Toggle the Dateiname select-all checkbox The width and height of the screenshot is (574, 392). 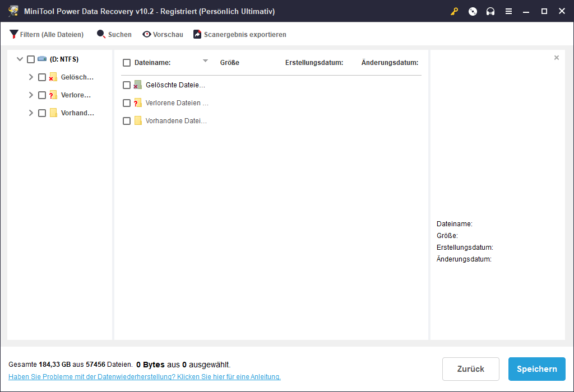127,63
